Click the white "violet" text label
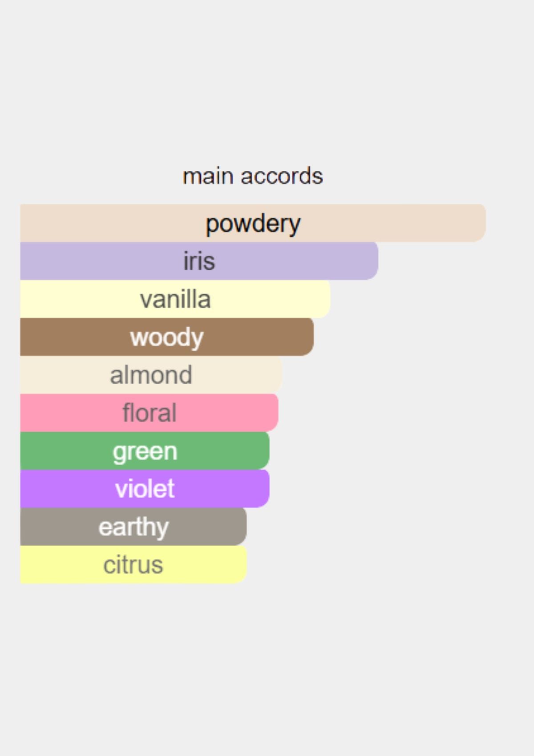 (145, 489)
